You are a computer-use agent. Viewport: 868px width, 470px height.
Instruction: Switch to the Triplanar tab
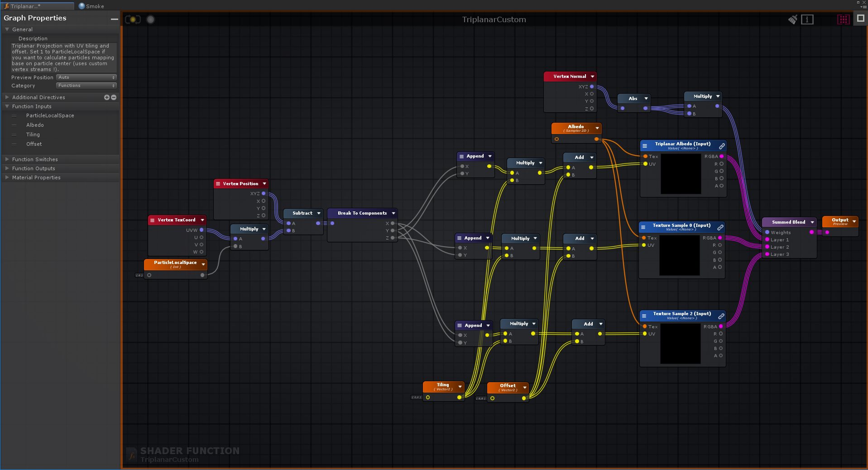(x=37, y=6)
